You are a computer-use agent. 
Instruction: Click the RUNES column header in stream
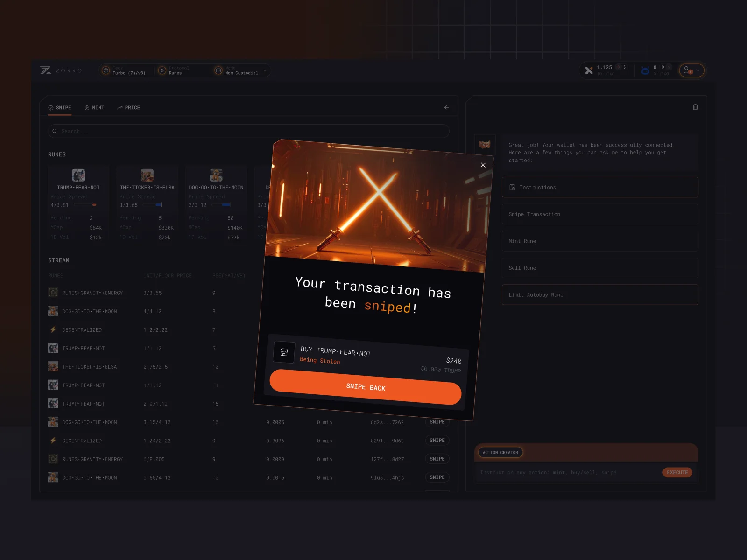pyautogui.click(x=56, y=276)
